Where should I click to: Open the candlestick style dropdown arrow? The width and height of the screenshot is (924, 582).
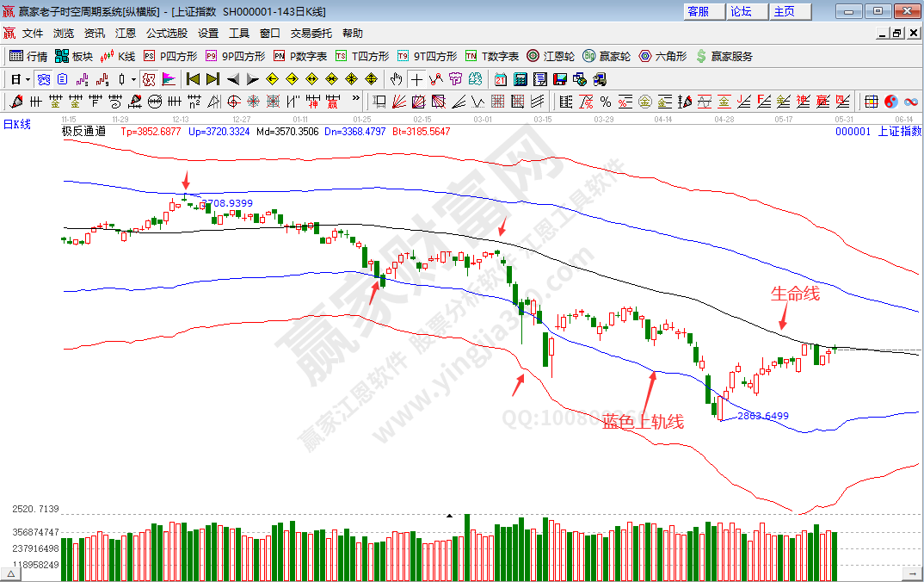(x=133, y=79)
